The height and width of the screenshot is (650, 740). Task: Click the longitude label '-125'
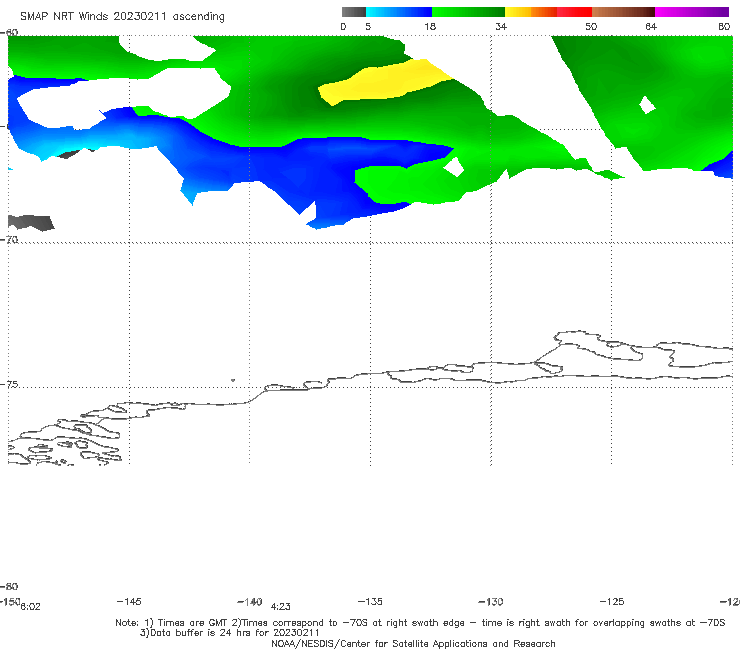(x=612, y=601)
